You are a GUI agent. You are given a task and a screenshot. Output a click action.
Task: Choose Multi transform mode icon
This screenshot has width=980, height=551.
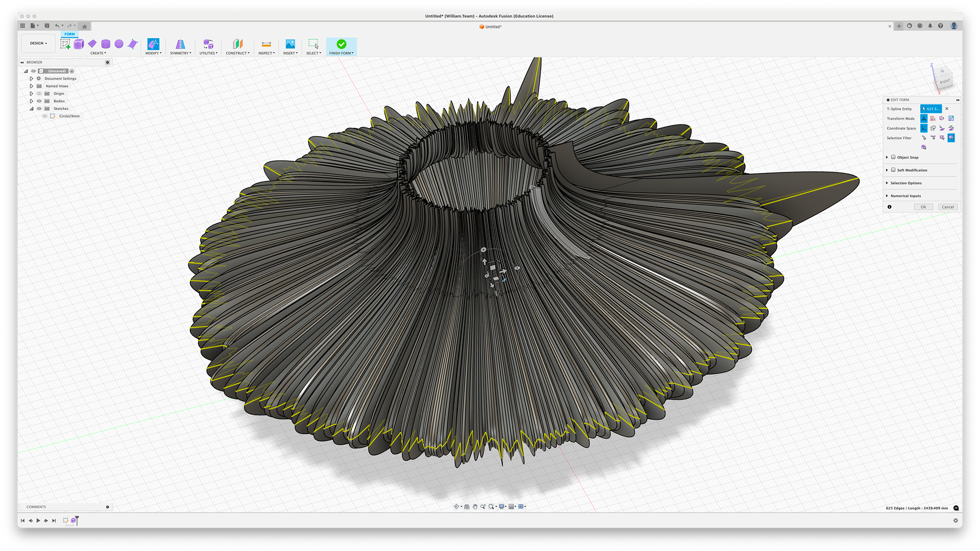924,118
